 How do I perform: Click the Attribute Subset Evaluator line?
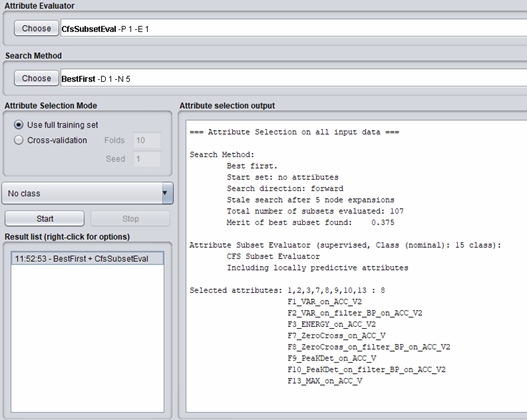345,245
